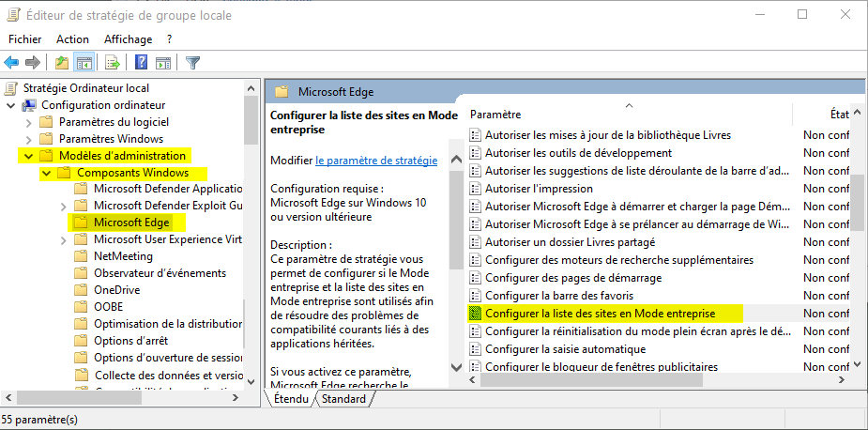Screen dimensions: 868x430
Task: Click the Forward arrow toolbar icon
Action: pyautogui.click(x=33, y=62)
